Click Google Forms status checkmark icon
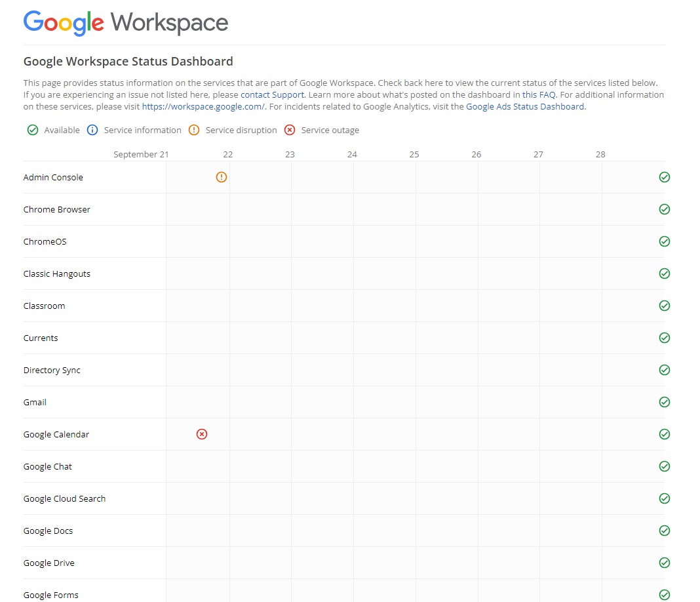This screenshot has height=602, width=700. [665, 595]
